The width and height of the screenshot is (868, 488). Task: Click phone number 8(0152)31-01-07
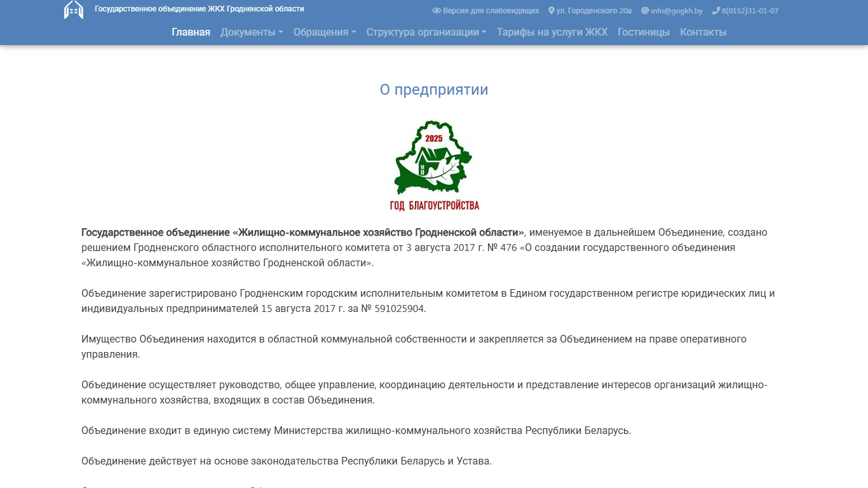(x=750, y=11)
